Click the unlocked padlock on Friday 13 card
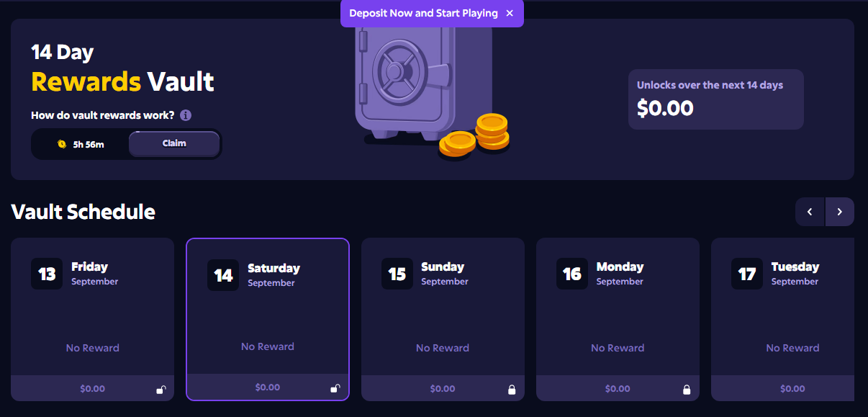 click(161, 390)
